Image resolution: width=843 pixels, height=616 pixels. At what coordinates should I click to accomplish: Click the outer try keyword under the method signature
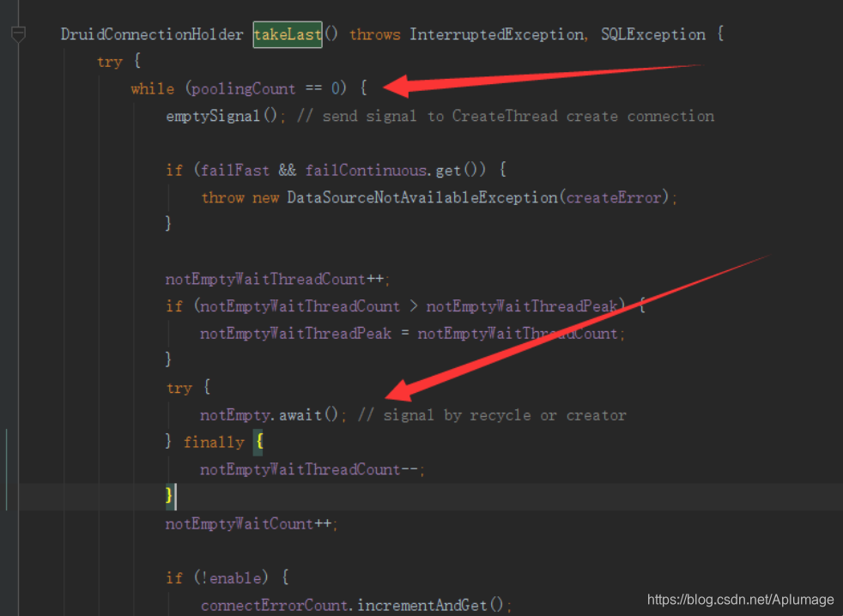pos(110,62)
